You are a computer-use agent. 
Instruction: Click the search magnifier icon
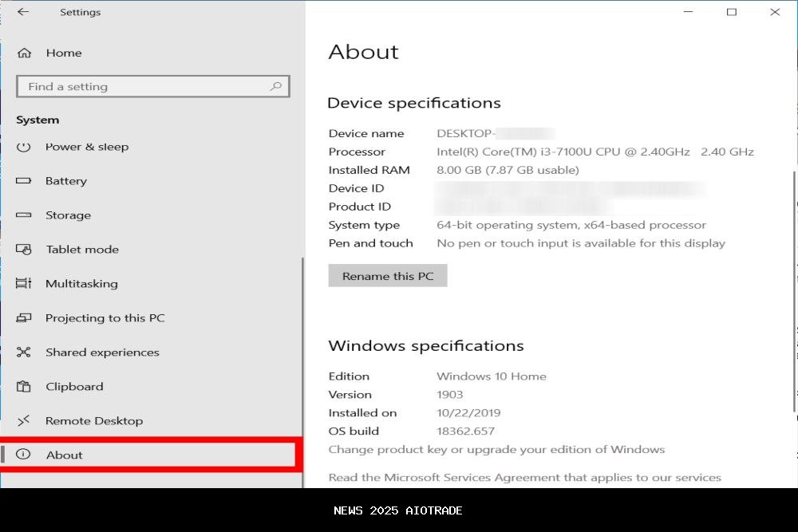pos(276,86)
